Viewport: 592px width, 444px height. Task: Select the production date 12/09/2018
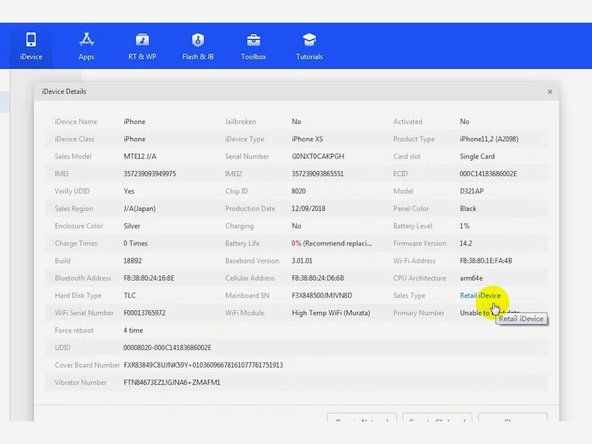(x=308, y=208)
